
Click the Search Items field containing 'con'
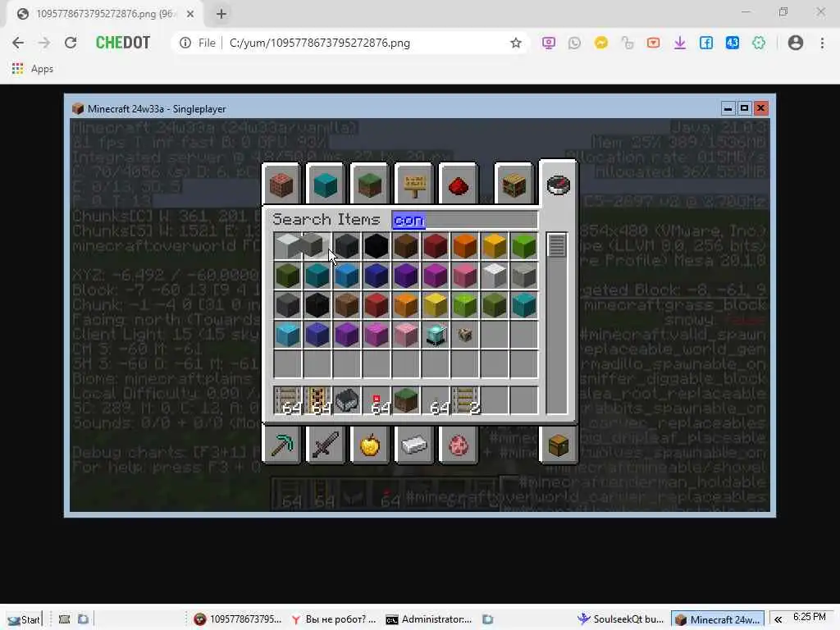click(464, 220)
